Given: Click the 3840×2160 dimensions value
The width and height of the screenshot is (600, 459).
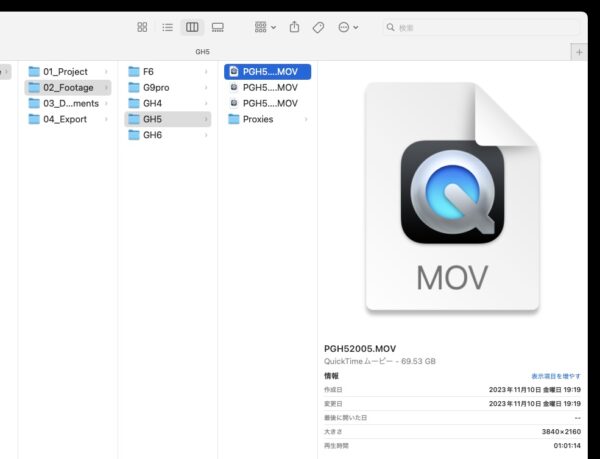Looking at the screenshot, I should coord(561,431).
